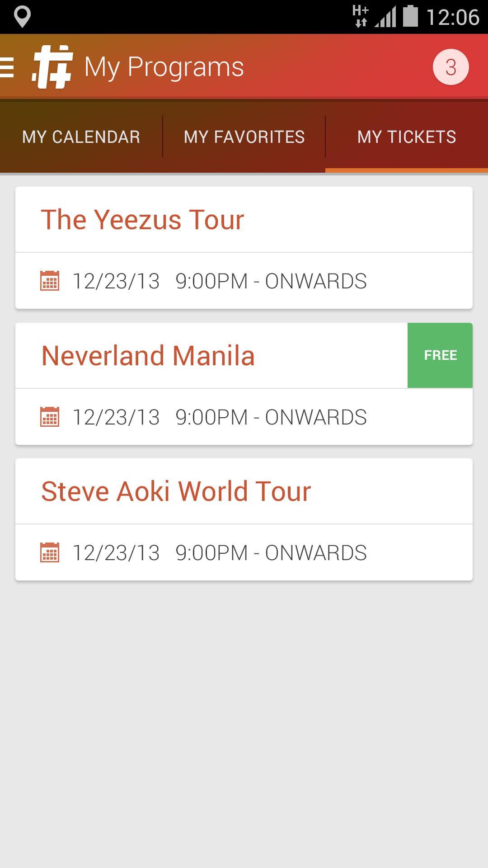Tap the hashtag app logo
Image resolution: width=488 pixels, height=868 pixels.
pos(52,67)
